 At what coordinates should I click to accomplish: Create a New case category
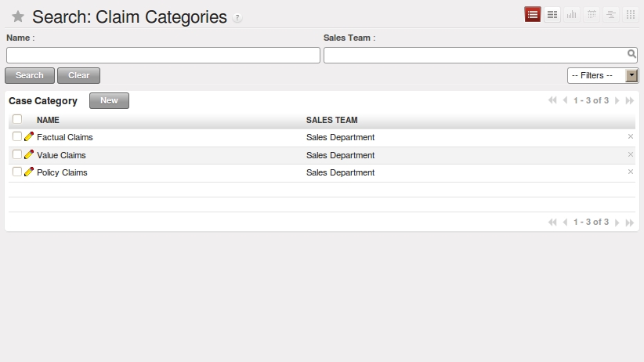click(x=109, y=100)
